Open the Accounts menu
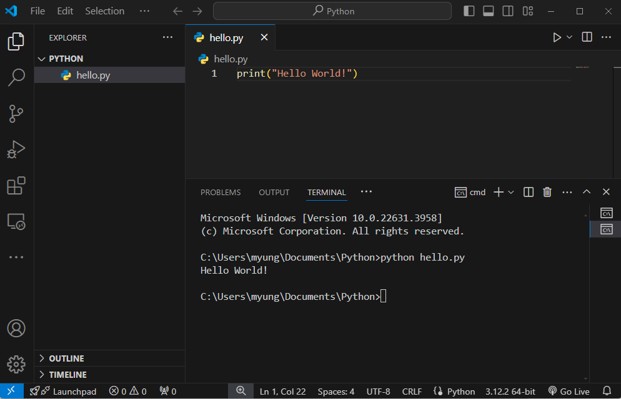Screen dimensions: 621x399 point(16,328)
